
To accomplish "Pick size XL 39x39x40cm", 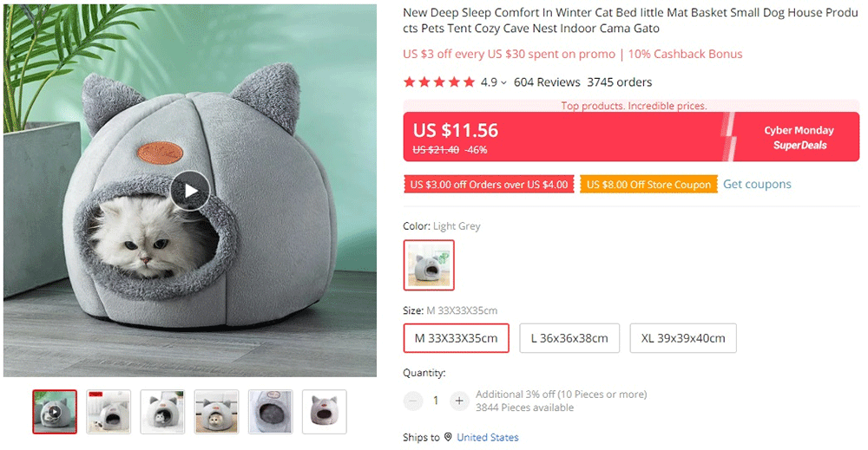I will (683, 338).
